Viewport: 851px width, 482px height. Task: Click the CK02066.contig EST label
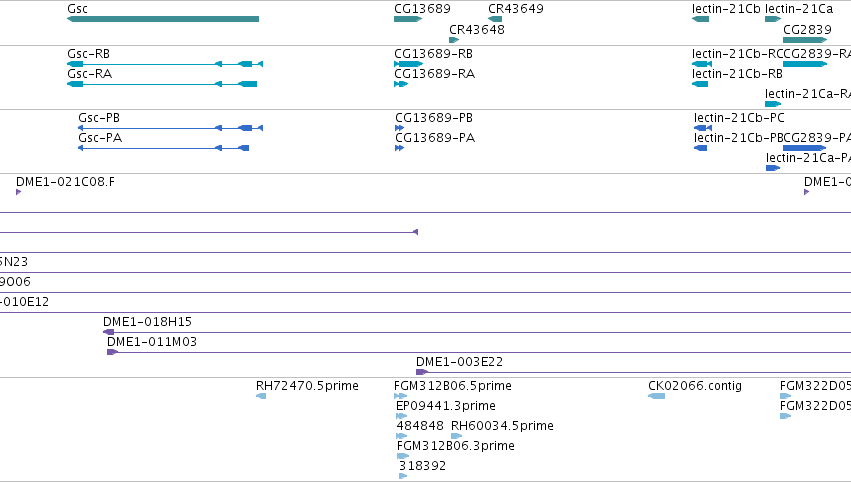(695, 386)
